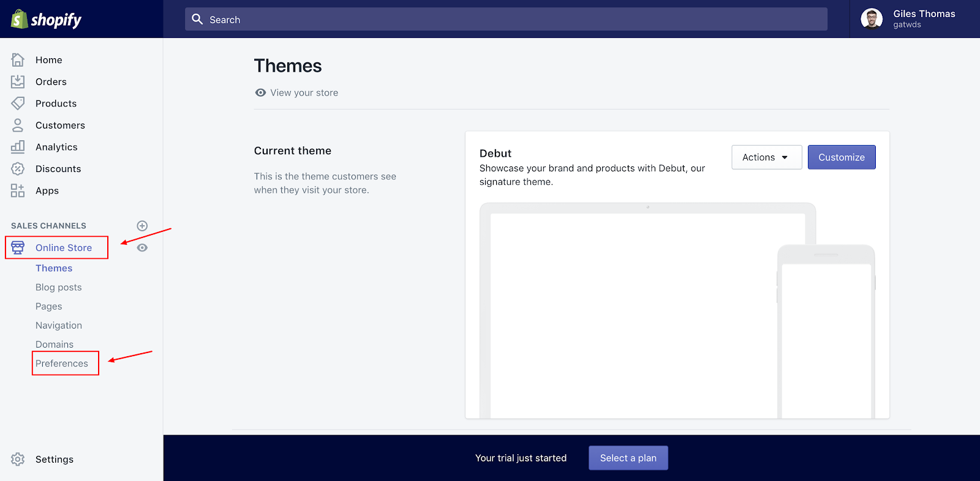Click the Settings gear icon

[x=18, y=459]
